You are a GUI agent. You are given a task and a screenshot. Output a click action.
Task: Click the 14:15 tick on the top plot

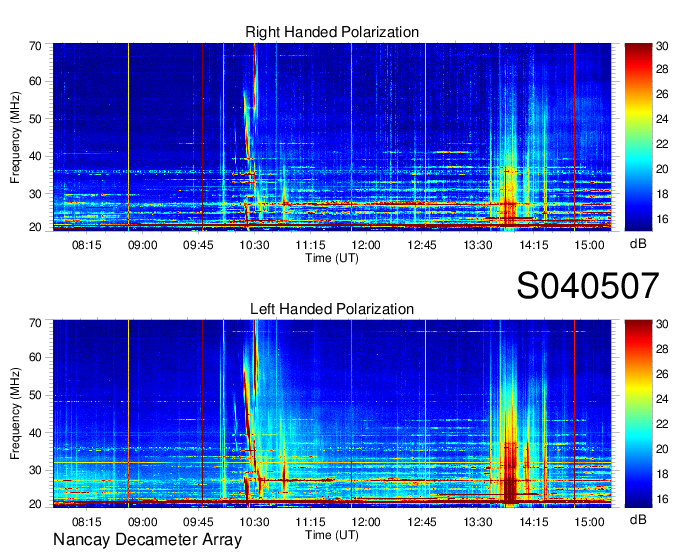[x=534, y=245]
